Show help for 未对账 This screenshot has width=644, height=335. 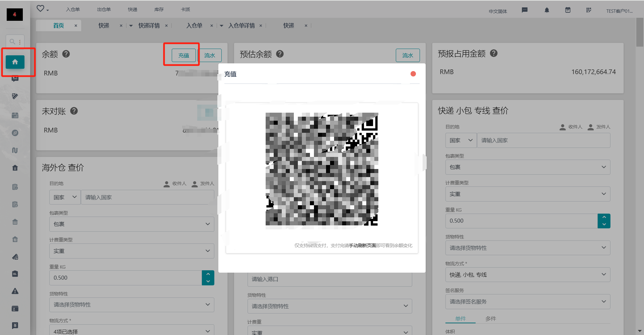point(74,111)
